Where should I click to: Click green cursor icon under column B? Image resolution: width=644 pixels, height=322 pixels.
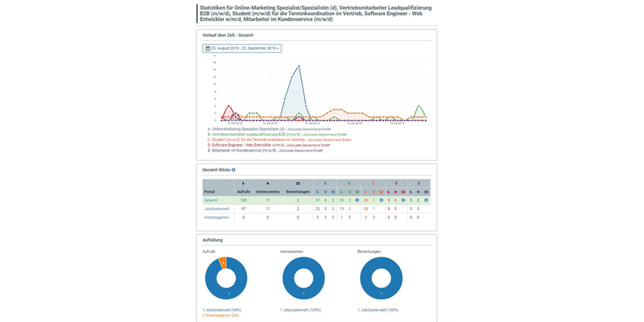(x=341, y=192)
